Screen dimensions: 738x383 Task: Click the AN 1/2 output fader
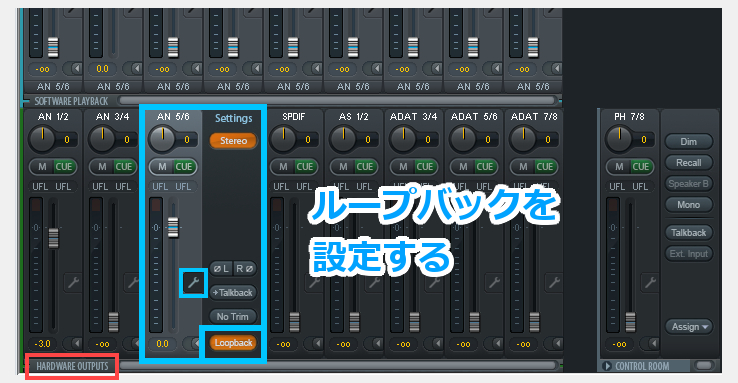[54, 238]
